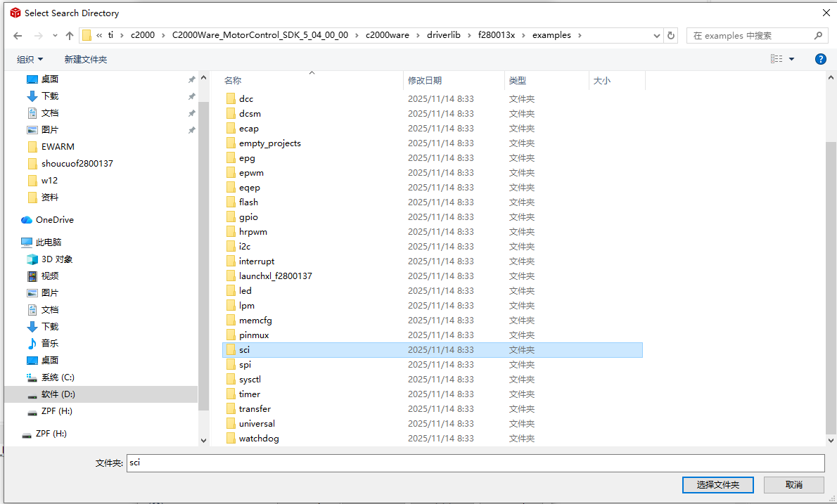The width and height of the screenshot is (837, 504).
Task: Click the gpio folder icon
Action: tap(231, 217)
